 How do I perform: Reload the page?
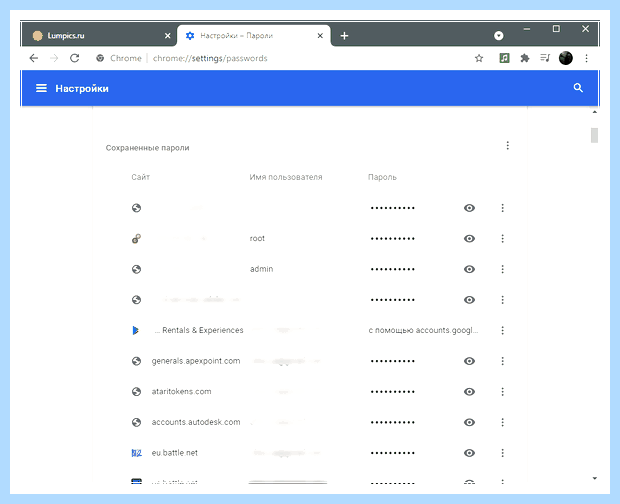[74, 58]
